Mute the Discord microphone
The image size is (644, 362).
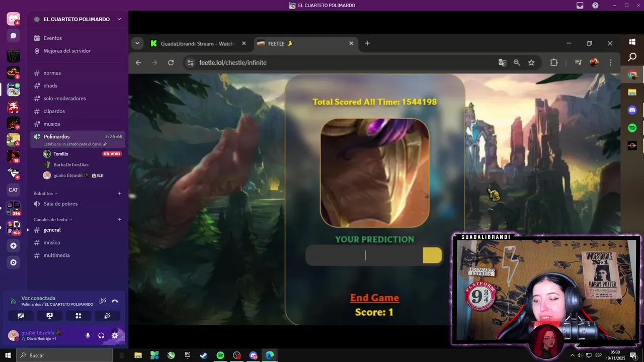click(x=88, y=335)
